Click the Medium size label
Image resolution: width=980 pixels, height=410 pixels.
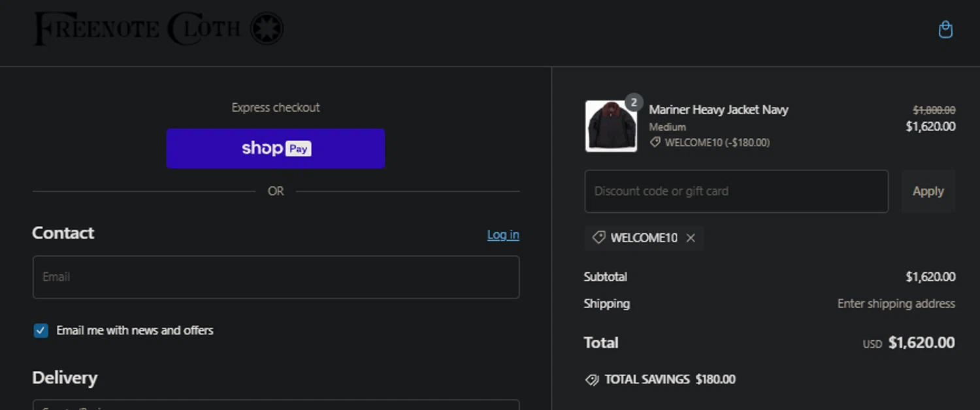point(668,127)
